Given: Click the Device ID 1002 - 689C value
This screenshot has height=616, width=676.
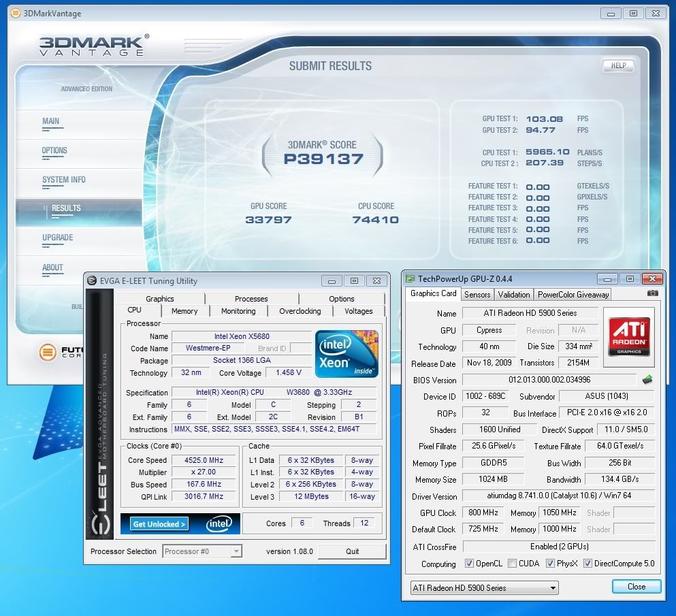Looking at the screenshot, I should click(485, 396).
